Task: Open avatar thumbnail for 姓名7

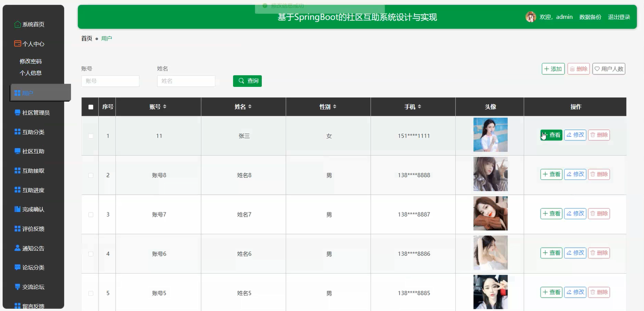Action: tap(491, 213)
